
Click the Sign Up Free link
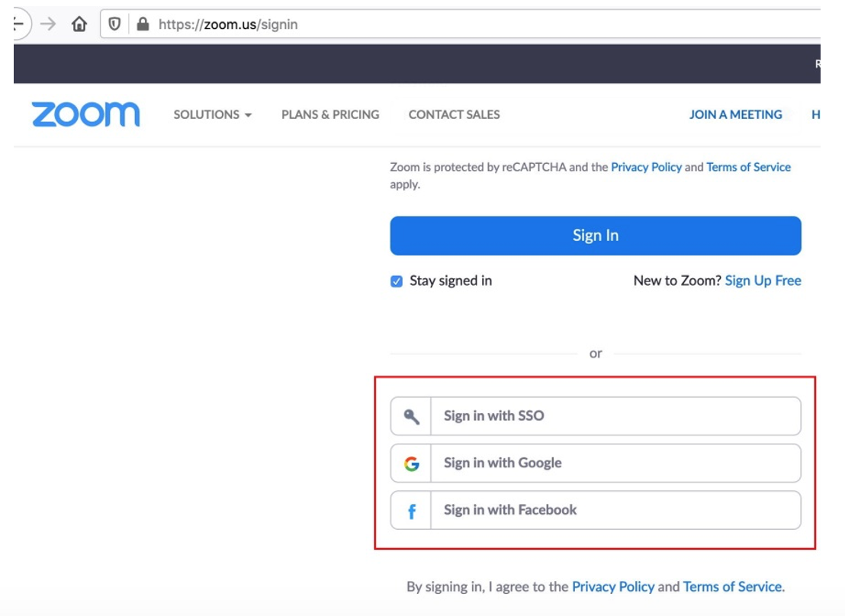pos(763,281)
